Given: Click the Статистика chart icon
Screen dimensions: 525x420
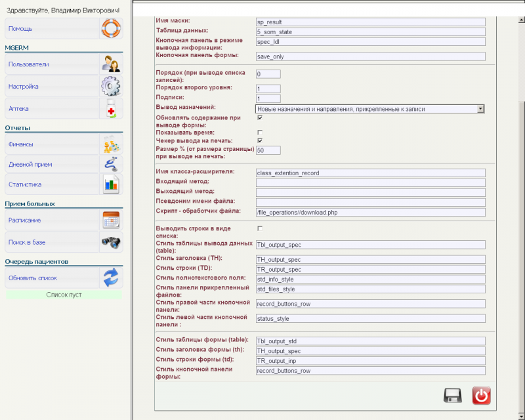Looking at the screenshot, I should click(111, 184).
